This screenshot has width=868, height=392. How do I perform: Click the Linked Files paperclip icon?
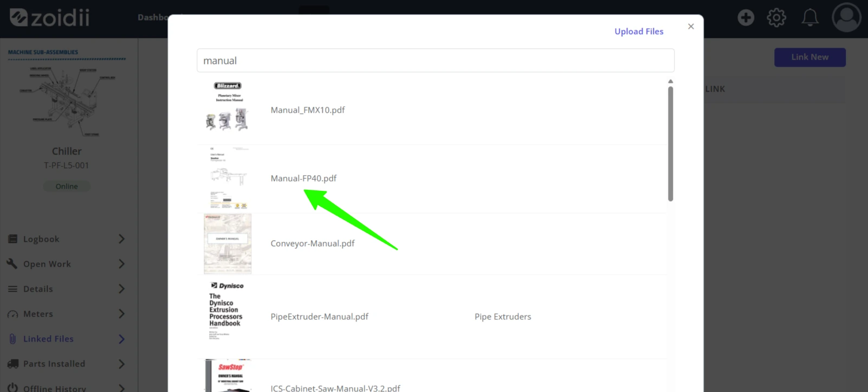[x=12, y=339]
